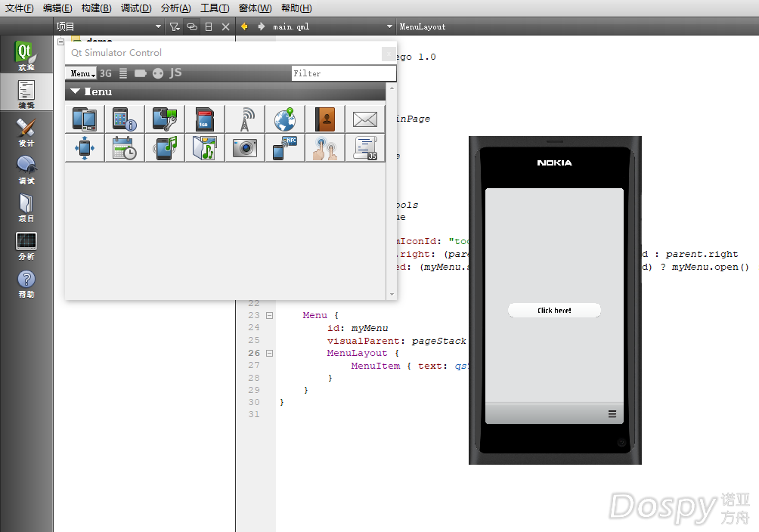Open the device information icon with blue 'i'
This screenshot has height=532, width=759.
pyautogui.click(x=125, y=119)
